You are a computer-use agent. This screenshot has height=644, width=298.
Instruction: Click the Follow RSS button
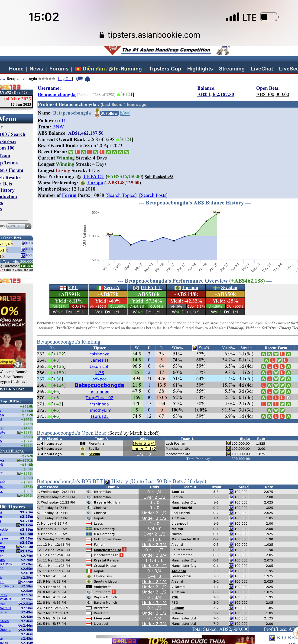coord(109,113)
